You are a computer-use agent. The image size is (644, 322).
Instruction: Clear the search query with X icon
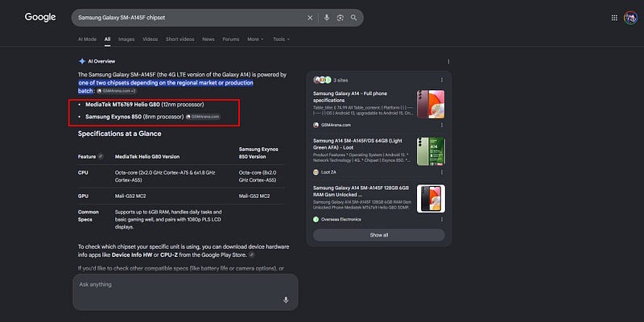click(x=310, y=18)
